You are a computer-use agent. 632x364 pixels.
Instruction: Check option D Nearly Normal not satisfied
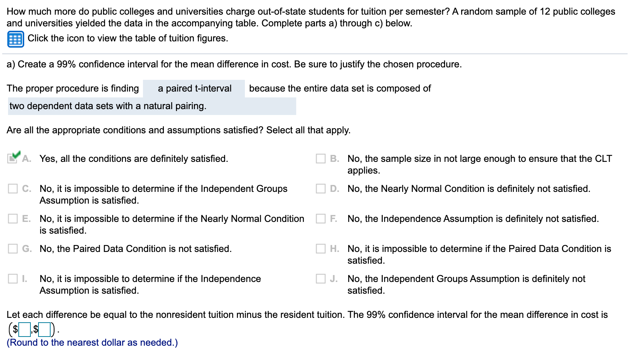tap(321, 189)
